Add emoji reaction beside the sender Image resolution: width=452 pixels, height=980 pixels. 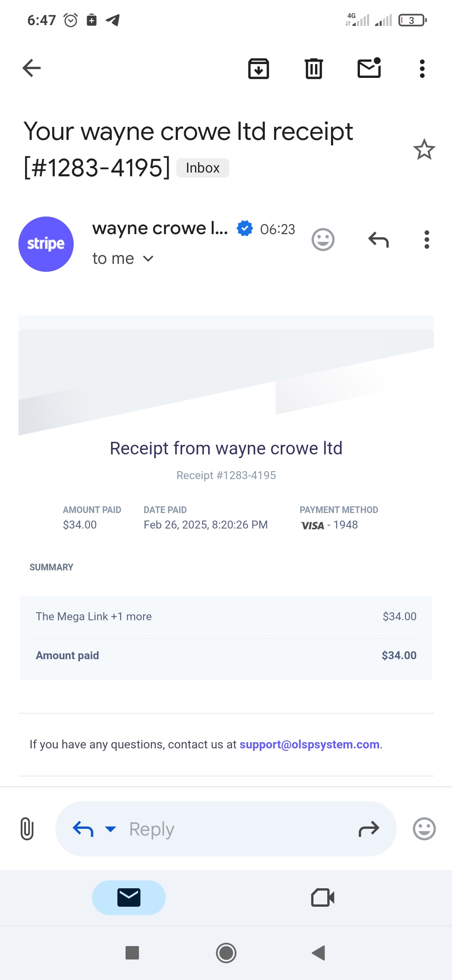pos(323,240)
